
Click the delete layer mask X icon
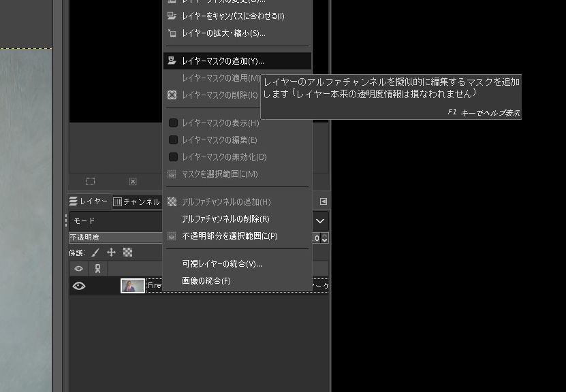[x=172, y=95]
